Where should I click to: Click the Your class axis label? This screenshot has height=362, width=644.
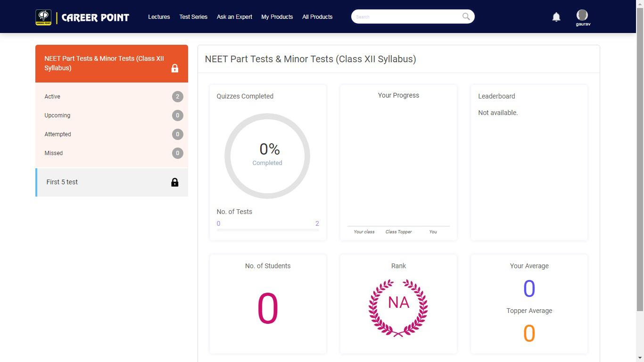[x=364, y=232]
